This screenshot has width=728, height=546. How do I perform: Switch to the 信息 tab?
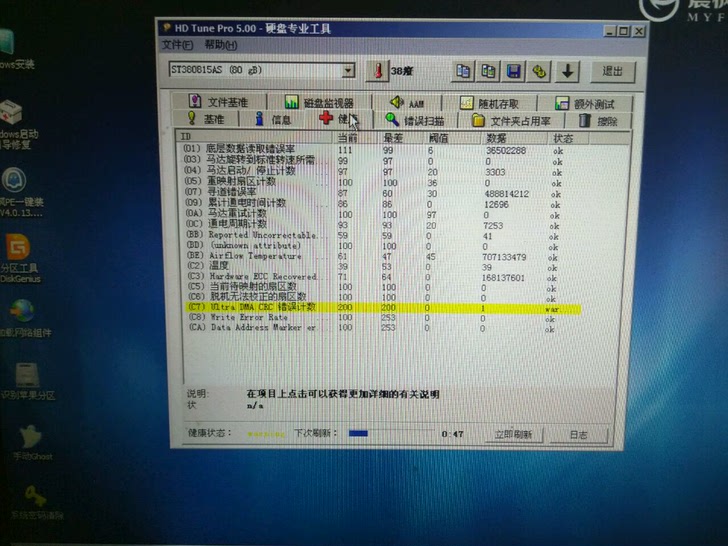(273, 120)
